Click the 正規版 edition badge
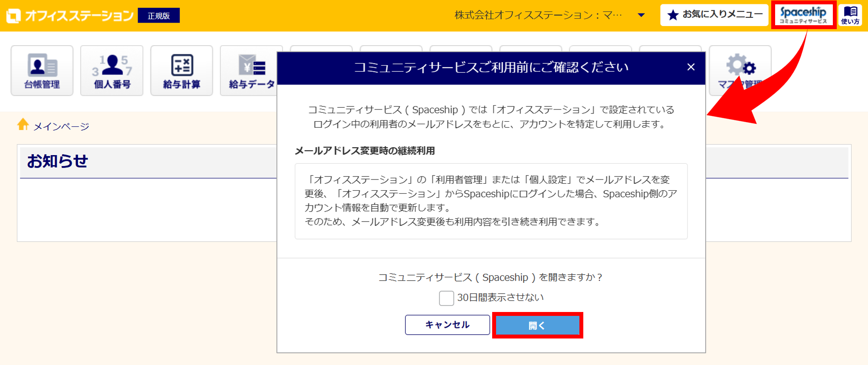This screenshot has width=868, height=365. click(159, 16)
